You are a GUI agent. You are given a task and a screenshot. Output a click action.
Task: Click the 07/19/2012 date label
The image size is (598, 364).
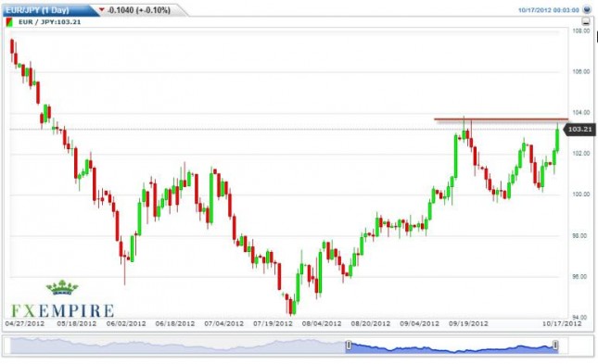273,323
